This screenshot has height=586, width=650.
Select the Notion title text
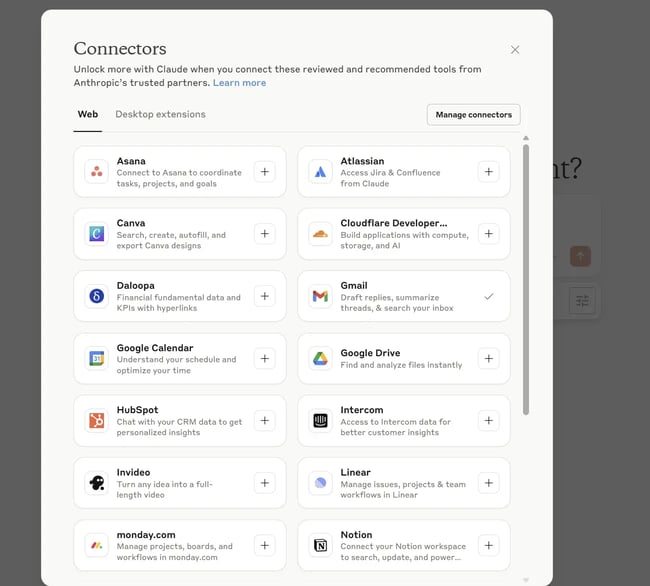[357, 535]
